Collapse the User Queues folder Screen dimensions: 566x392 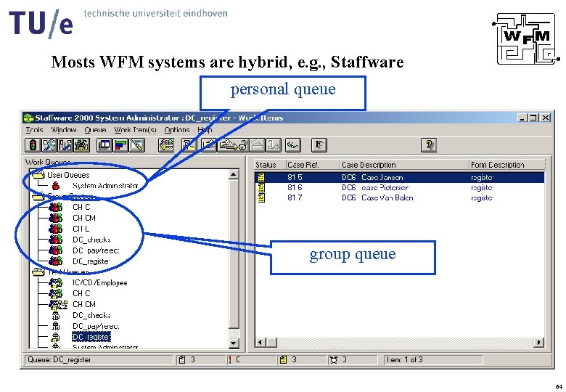point(38,175)
